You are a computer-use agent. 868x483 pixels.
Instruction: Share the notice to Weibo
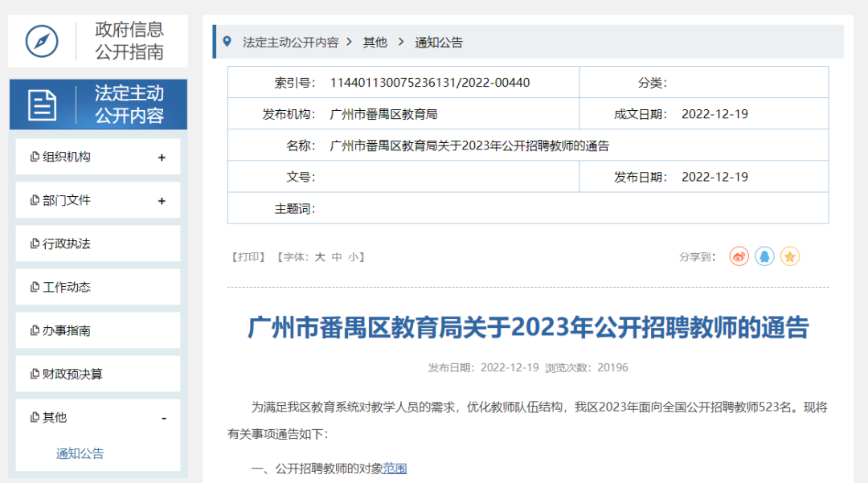coord(739,256)
